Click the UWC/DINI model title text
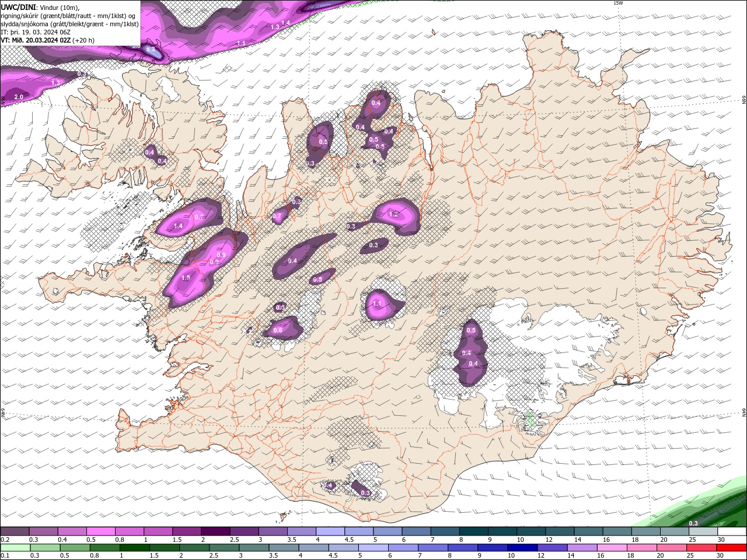This screenshot has height=560, width=747. [x=18, y=7]
